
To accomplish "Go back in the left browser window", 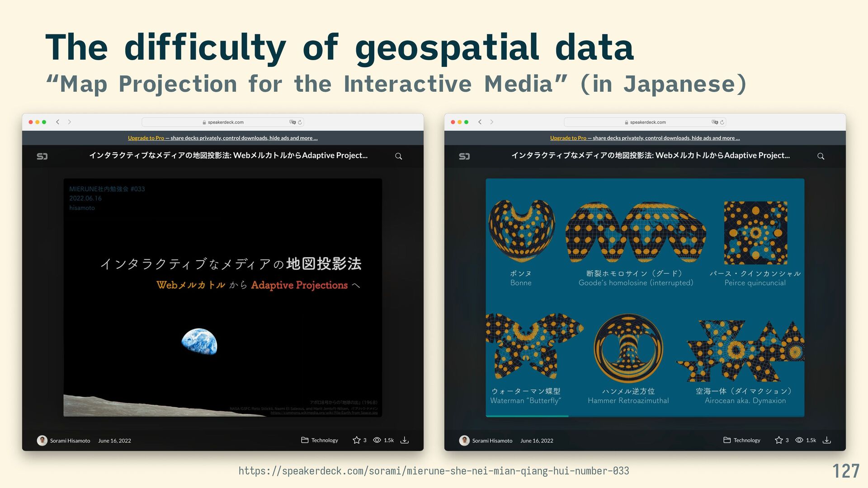I will point(58,122).
